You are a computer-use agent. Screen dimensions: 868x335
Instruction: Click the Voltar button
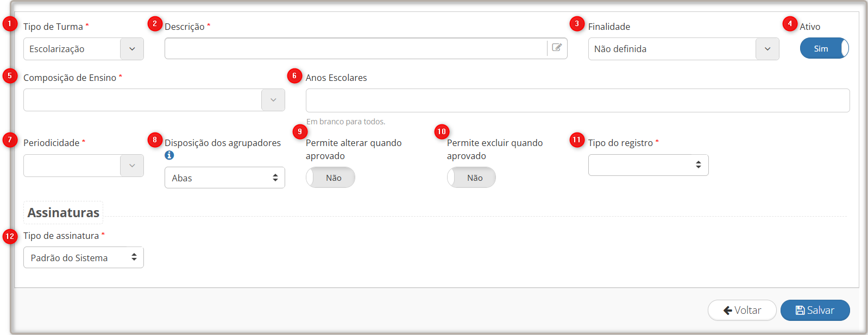[x=742, y=310]
